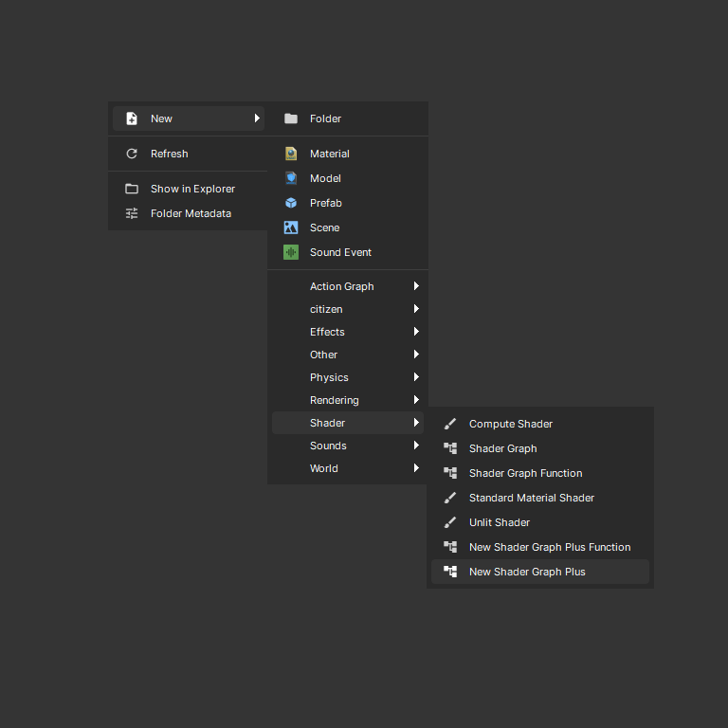The image size is (728, 728).
Task: Click the blue Model icon
Action: (x=291, y=178)
